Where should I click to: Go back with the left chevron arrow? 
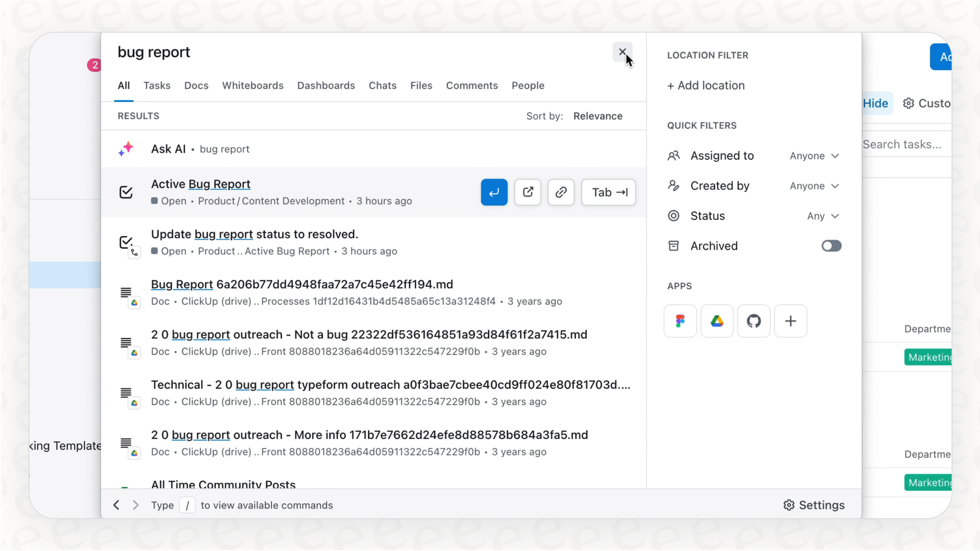tap(117, 506)
